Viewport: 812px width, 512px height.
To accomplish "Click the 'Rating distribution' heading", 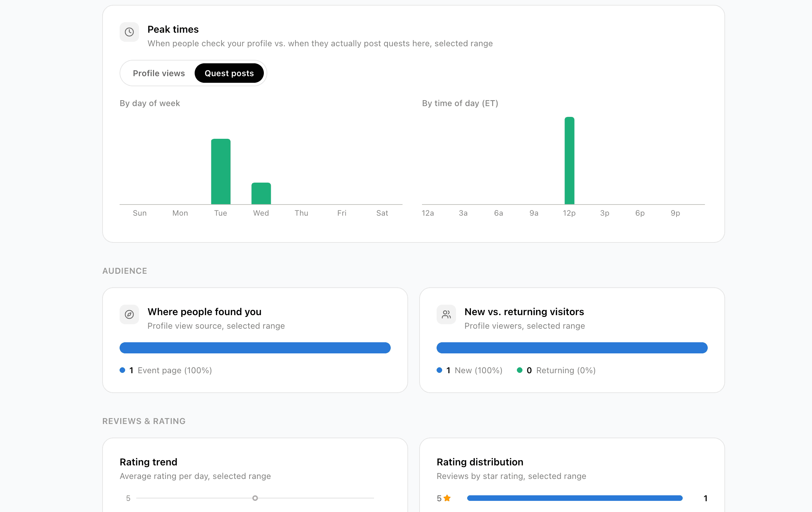I will 480,462.
